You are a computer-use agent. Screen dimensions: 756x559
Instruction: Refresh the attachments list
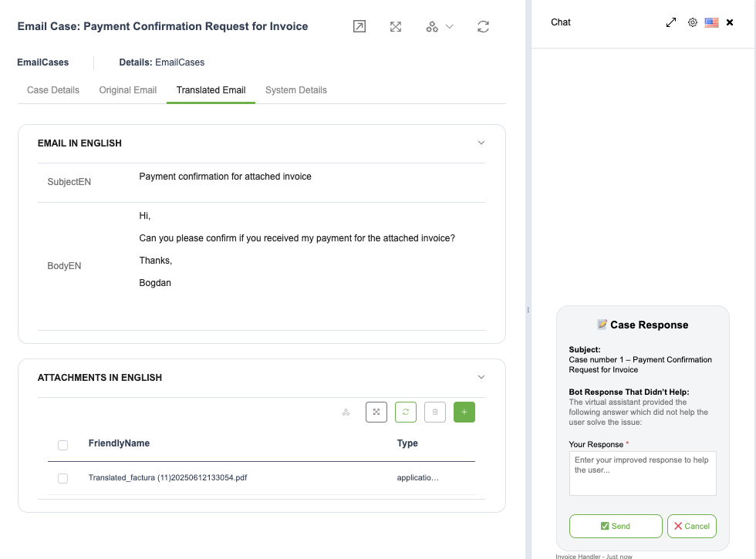pos(406,412)
